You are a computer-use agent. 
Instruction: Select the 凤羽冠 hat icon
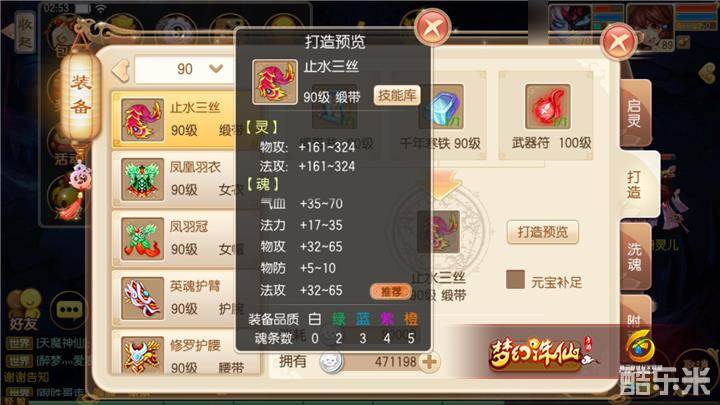(x=142, y=239)
